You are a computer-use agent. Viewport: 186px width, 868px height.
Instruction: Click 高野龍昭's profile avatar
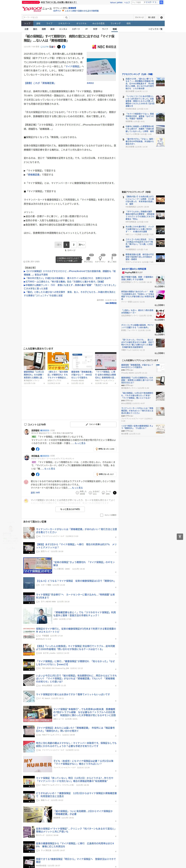tap(26, 432)
